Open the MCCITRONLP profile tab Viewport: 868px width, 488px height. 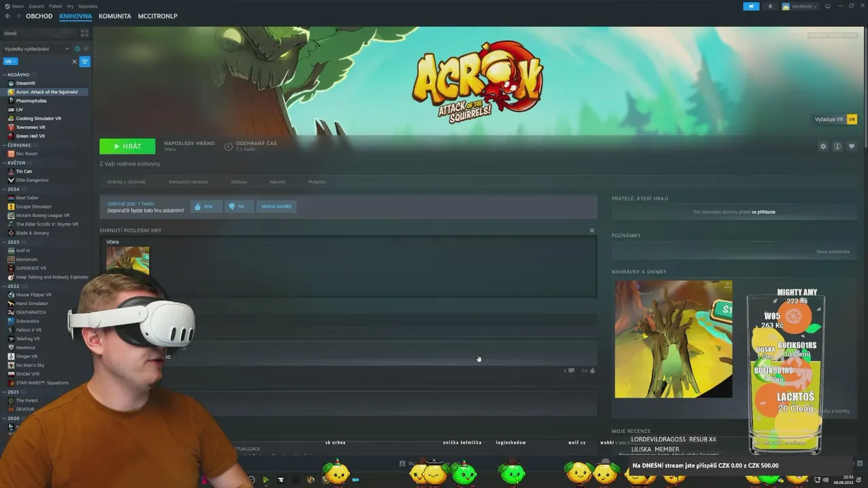[x=157, y=16]
